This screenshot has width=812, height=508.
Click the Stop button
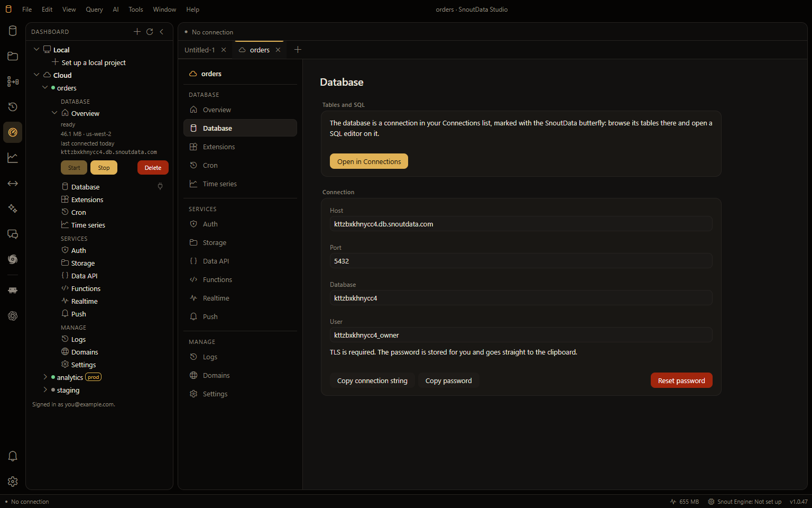(104, 168)
